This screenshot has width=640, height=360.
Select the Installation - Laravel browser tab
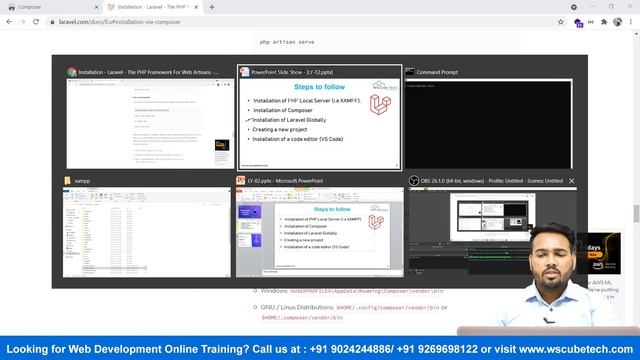pos(153,7)
